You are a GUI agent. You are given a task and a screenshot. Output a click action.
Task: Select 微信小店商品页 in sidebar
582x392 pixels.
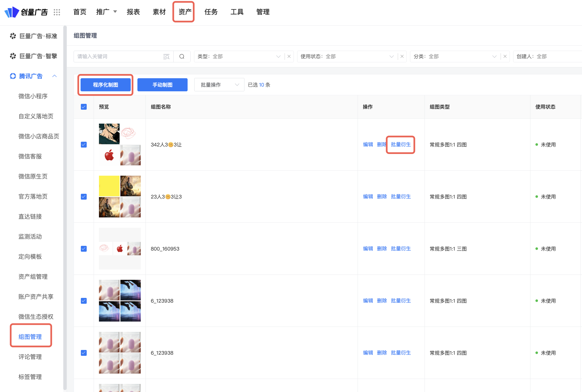39,136
